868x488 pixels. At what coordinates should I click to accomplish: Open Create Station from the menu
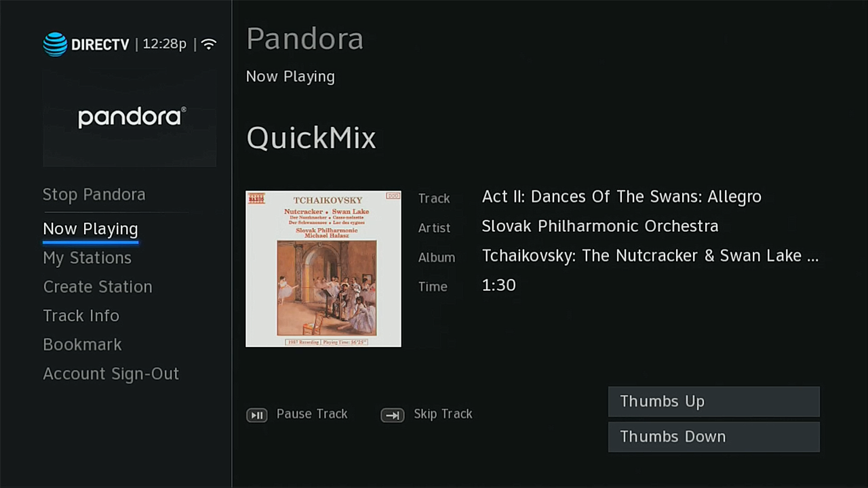[x=97, y=286]
